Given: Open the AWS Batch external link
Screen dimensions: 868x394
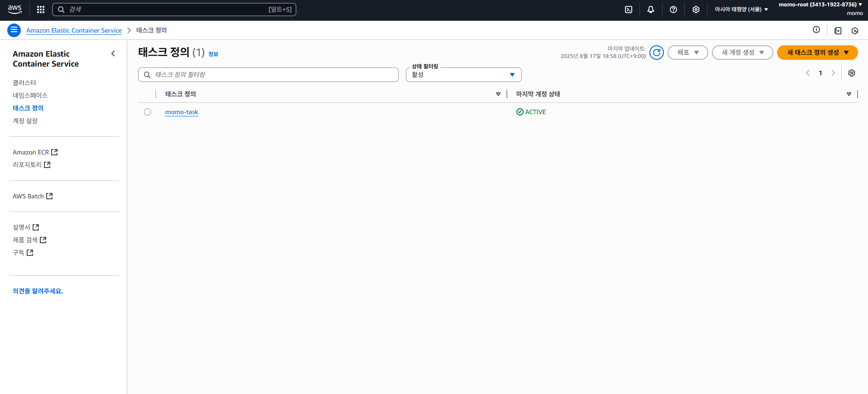Looking at the screenshot, I should pos(33,196).
